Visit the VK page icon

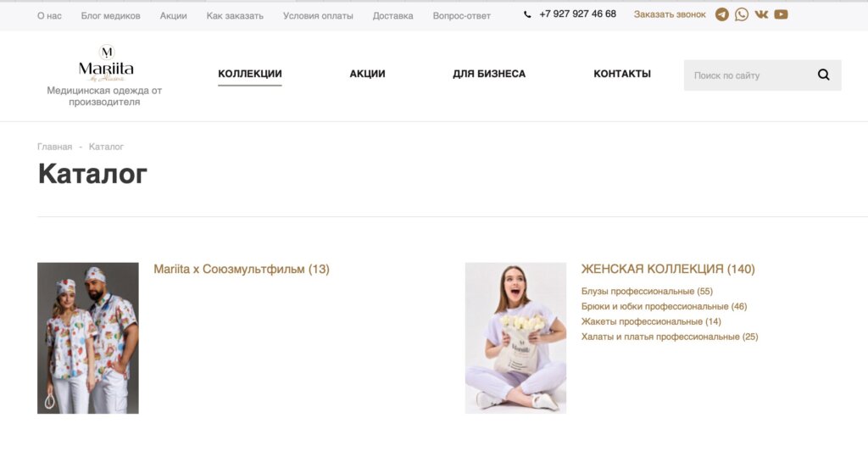(x=761, y=14)
